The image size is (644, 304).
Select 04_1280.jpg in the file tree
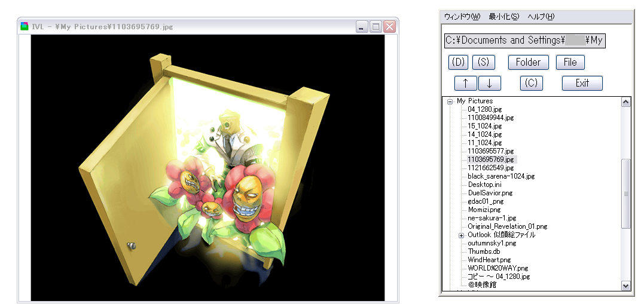point(484,109)
